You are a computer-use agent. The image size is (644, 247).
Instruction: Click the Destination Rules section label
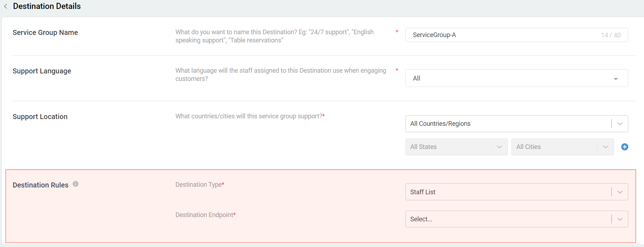[40, 185]
